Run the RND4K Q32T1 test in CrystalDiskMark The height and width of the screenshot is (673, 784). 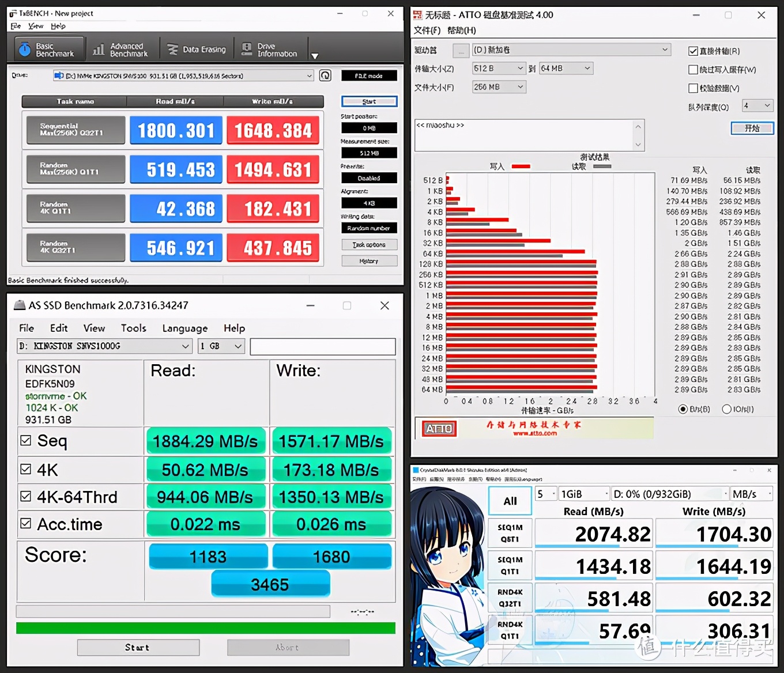coord(510,598)
